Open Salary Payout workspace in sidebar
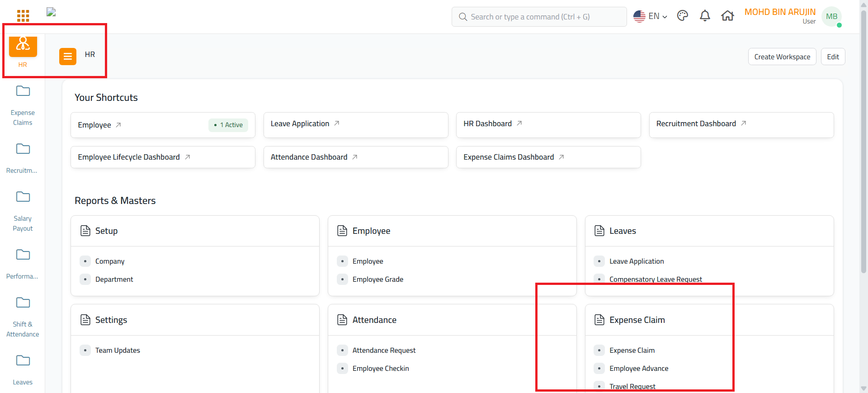The width and height of the screenshot is (868, 393). (x=23, y=211)
